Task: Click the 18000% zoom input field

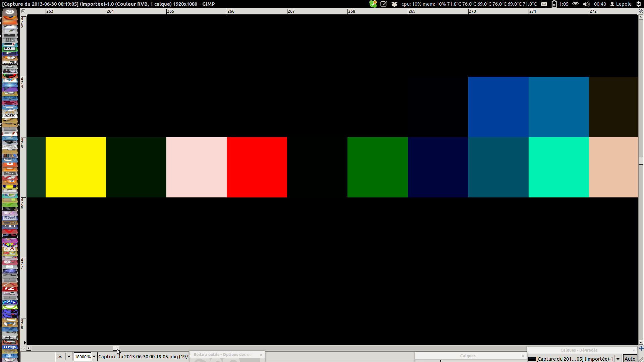Action: (82, 357)
